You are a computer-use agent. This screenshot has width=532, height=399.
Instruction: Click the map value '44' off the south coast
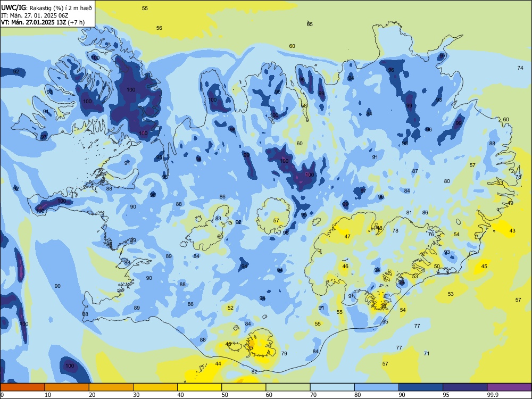pyautogui.click(x=218, y=364)
